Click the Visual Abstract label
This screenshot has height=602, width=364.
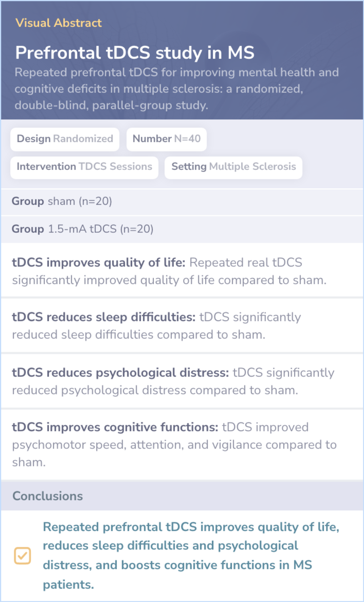pos(58,23)
